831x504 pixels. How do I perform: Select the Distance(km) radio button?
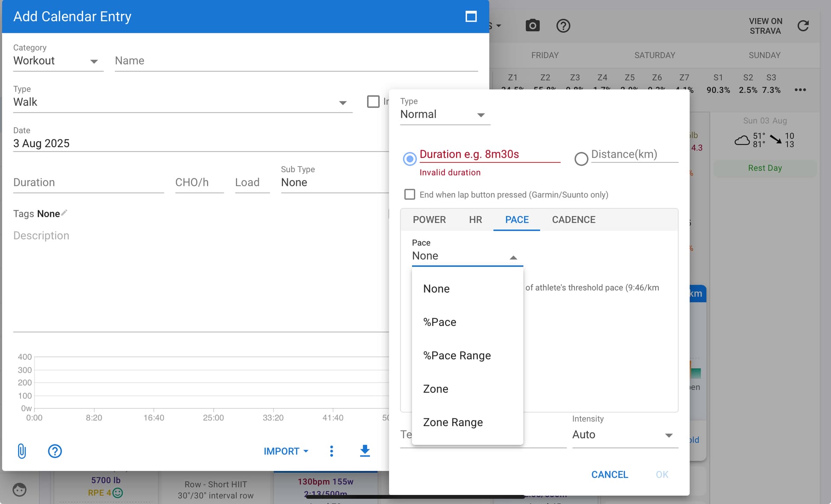pos(581,159)
